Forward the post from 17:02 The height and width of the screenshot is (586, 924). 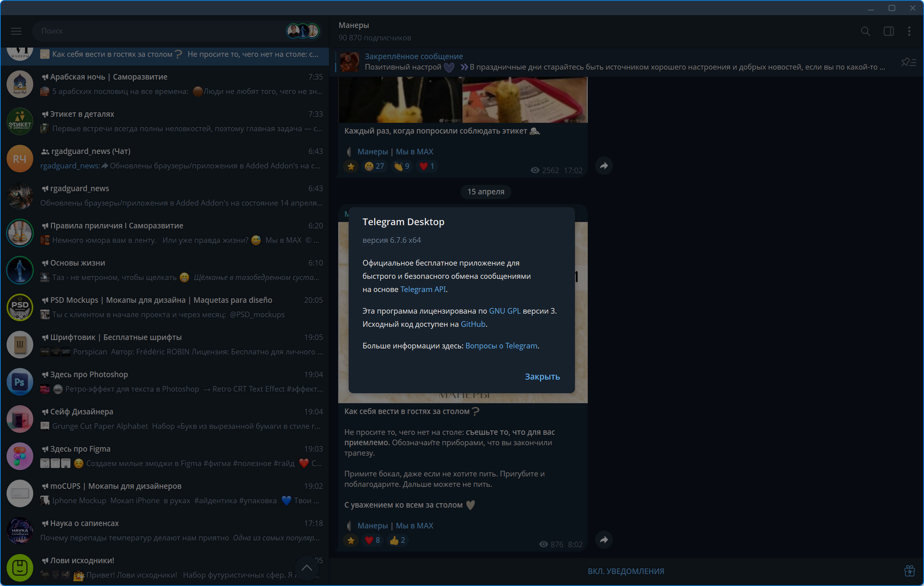(604, 166)
